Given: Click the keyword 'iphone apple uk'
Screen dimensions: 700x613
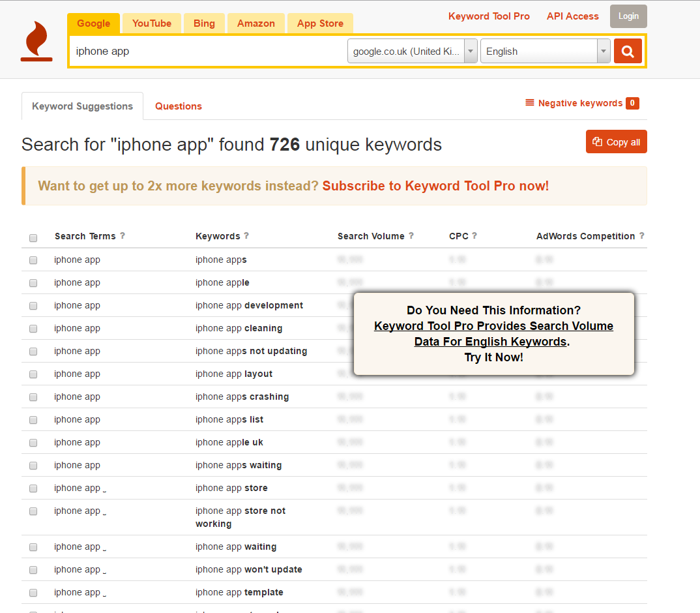Looking at the screenshot, I should [229, 442].
